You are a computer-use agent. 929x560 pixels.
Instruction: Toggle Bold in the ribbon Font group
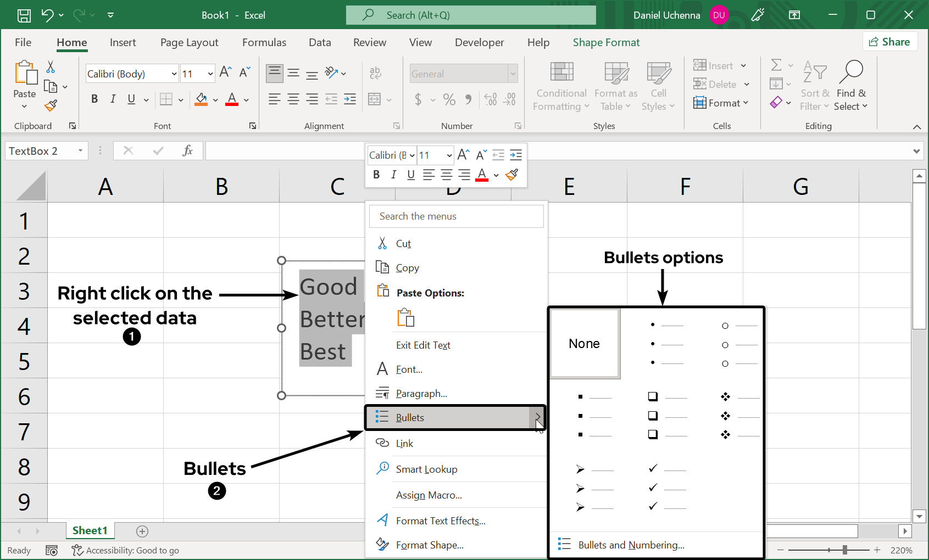coord(94,99)
